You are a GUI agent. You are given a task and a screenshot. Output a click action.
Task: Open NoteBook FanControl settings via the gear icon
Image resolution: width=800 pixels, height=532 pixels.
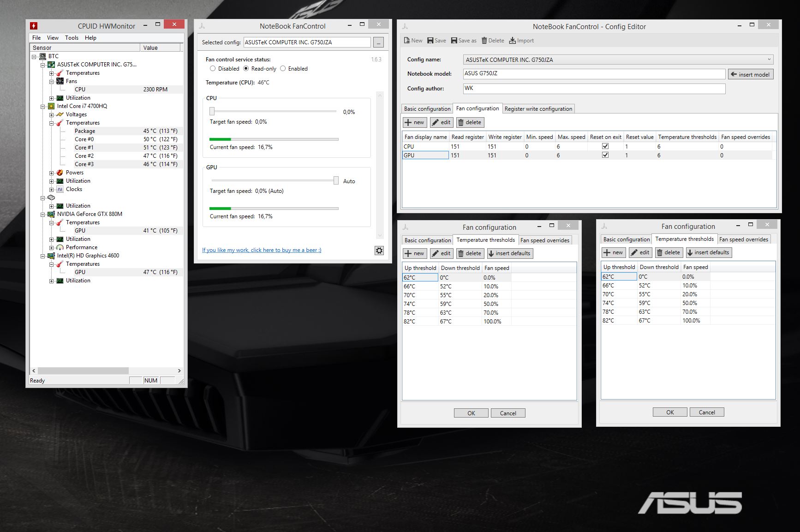coord(379,250)
